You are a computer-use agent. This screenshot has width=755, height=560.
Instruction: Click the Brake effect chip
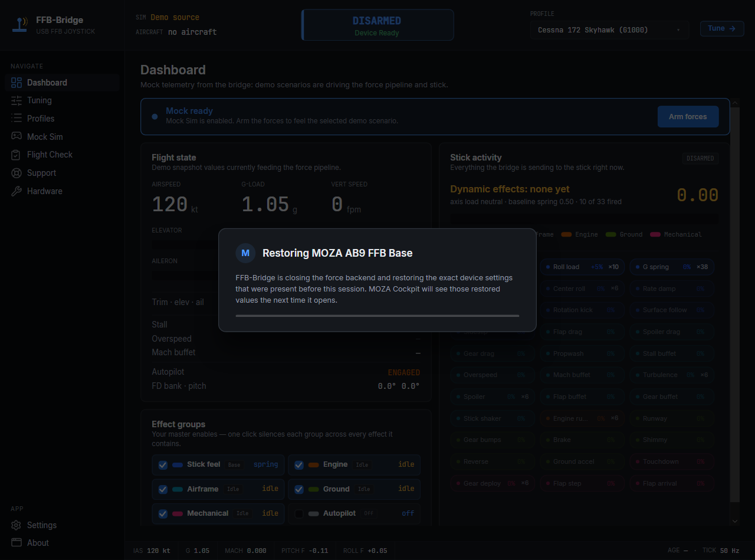pos(582,440)
